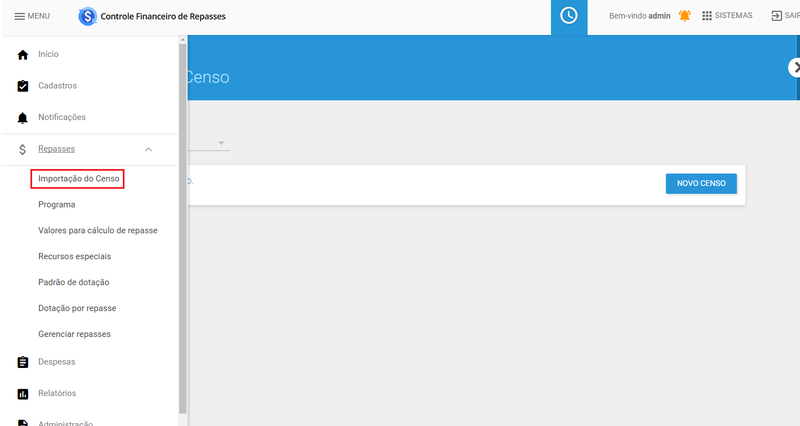Open Padrão de dotação submenu item
This screenshot has width=800, height=426.
pyautogui.click(x=73, y=282)
